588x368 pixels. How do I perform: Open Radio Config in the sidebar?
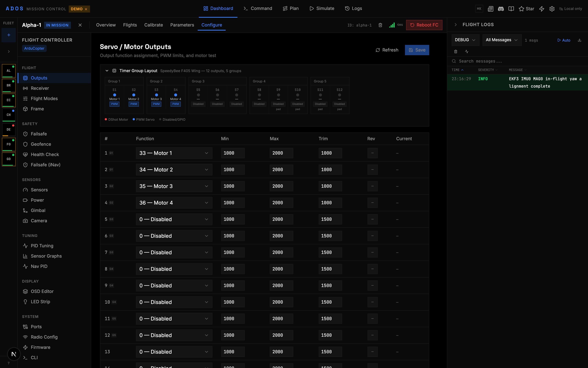tap(54, 337)
